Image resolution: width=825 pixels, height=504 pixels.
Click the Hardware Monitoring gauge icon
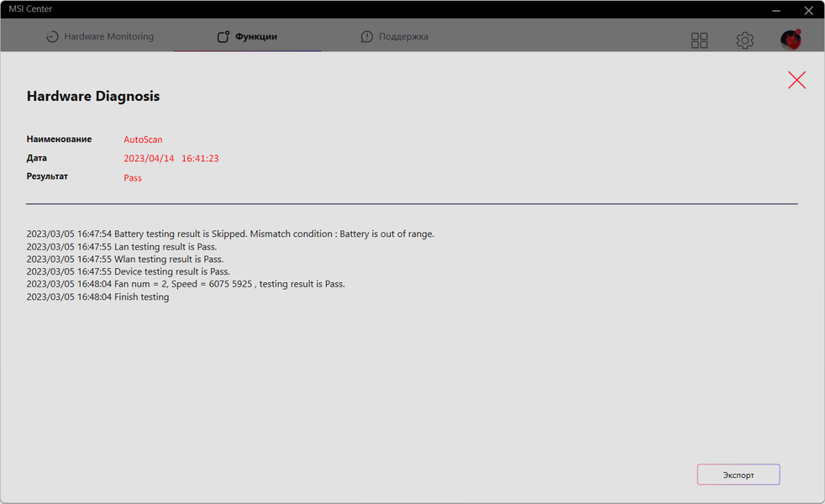52,36
